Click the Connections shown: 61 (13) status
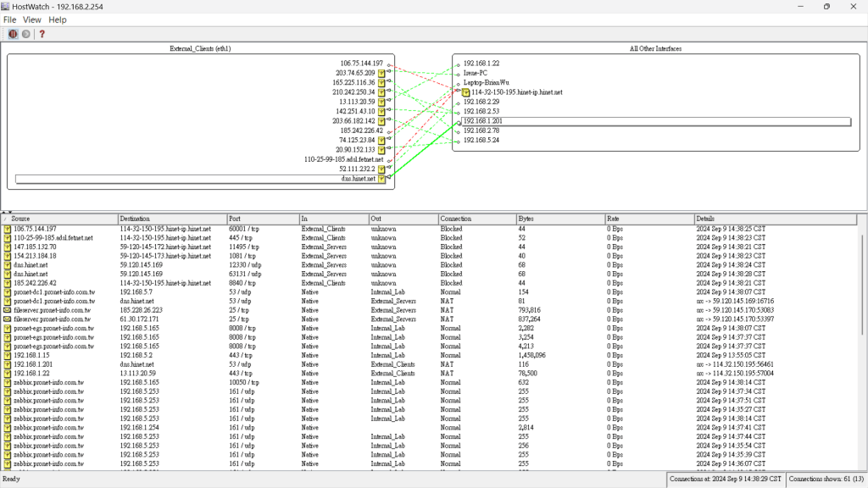This screenshot has height=488, width=868. coord(826,480)
